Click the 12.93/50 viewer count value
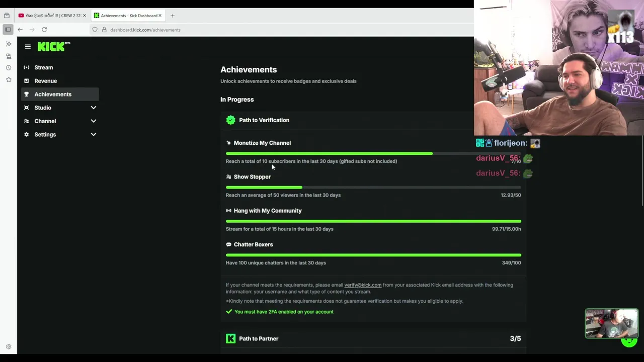The height and width of the screenshot is (362, 644). [x=511, y=195]
